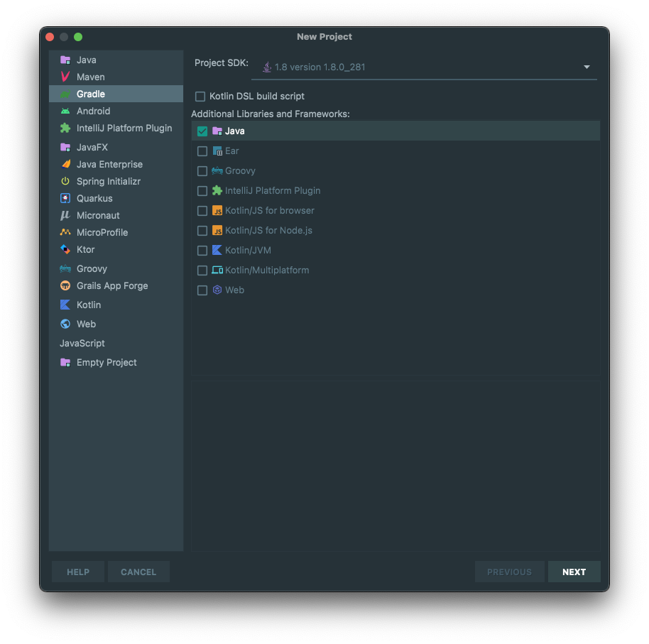Click the HELP button

77,572
